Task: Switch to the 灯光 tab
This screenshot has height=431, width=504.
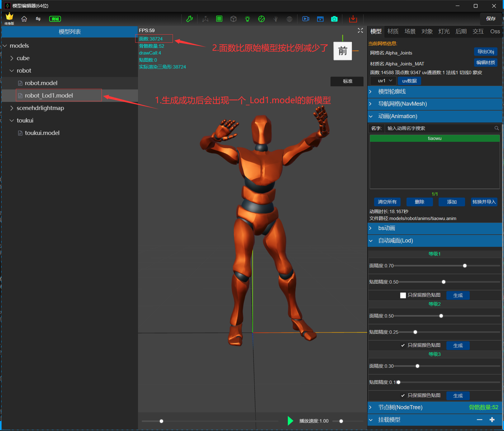Action: click(444, 31)
